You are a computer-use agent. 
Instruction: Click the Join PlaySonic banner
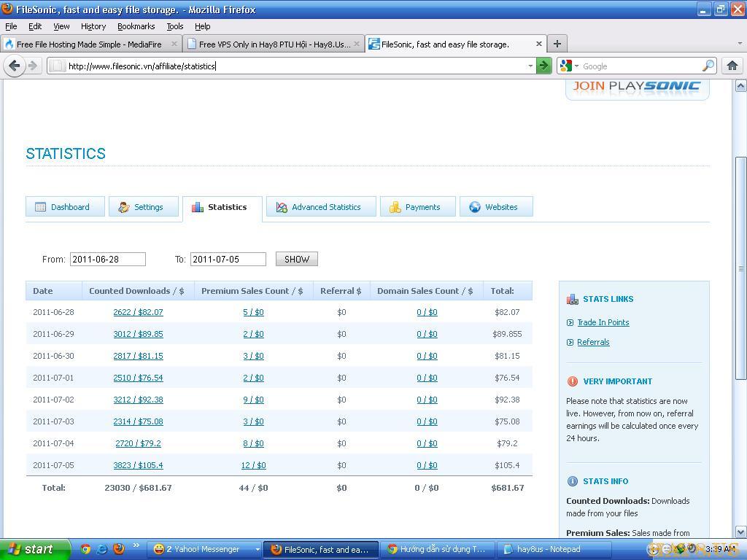click(x=637, y=88)
